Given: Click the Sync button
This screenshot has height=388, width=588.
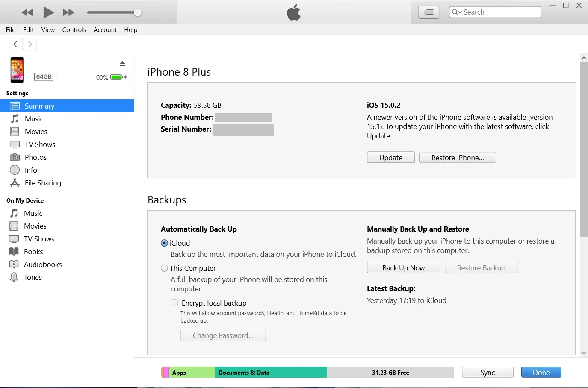Looking at the screenshot, I should tap(488, 373).
